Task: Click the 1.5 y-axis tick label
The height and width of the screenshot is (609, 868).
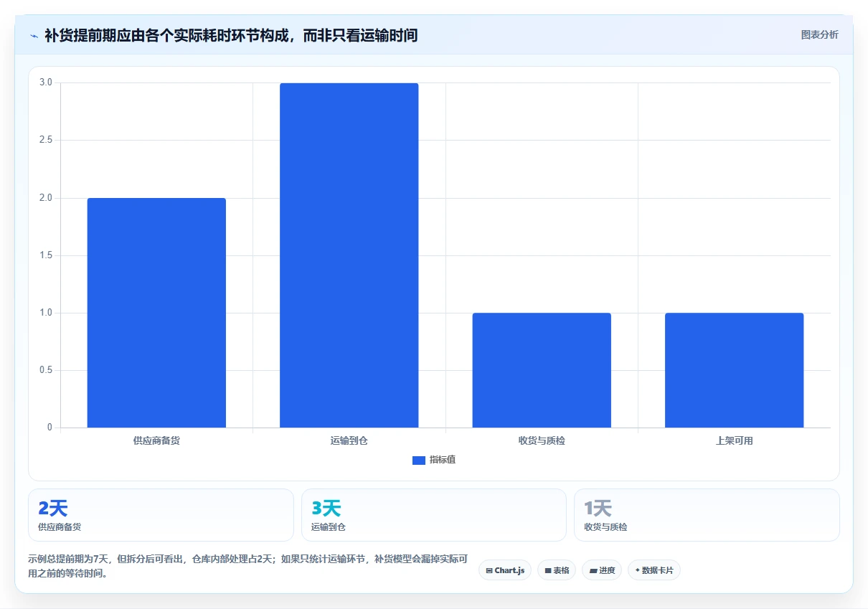Action: coord(46,255)
